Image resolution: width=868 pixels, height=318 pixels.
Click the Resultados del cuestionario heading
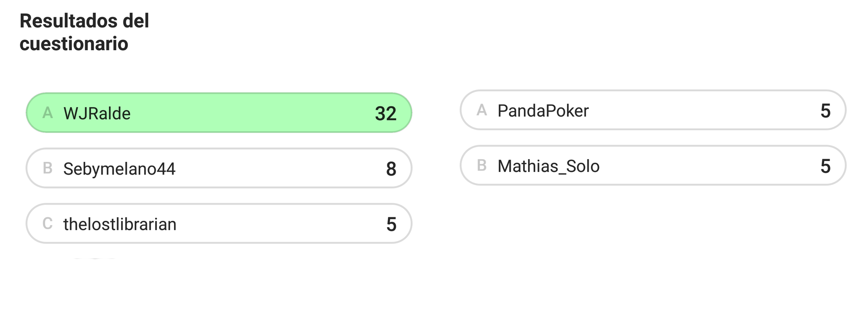coord(85,32)
